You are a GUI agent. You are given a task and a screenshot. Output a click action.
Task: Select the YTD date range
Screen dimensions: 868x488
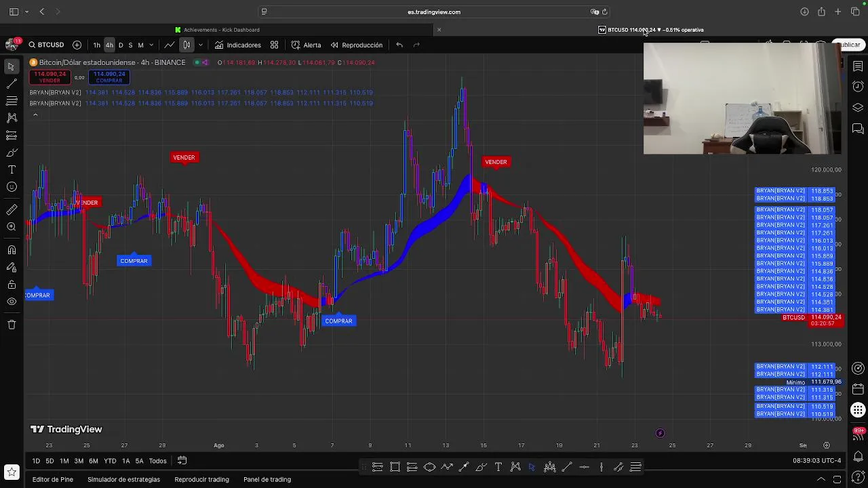click(110, 461)
